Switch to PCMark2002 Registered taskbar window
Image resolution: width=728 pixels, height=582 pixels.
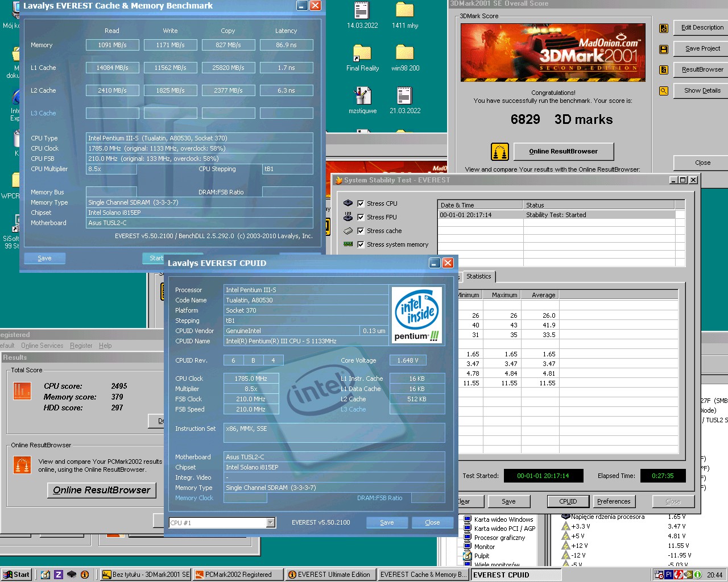coord(238,575)
